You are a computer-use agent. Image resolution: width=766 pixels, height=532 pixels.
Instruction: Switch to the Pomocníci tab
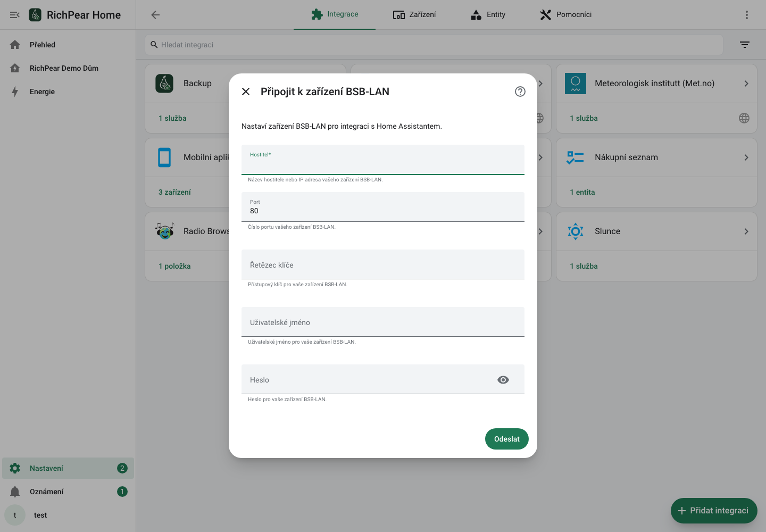(x=565, y=14)
